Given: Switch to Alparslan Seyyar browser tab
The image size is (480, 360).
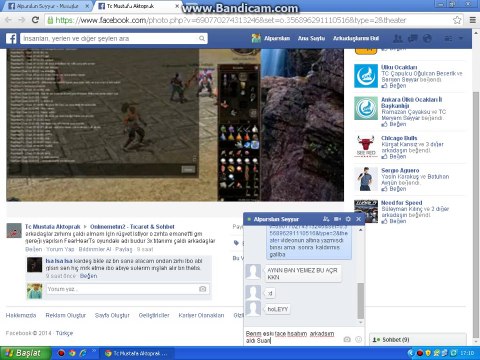Looking at the screenshot, I should click(x=49, y=6).
